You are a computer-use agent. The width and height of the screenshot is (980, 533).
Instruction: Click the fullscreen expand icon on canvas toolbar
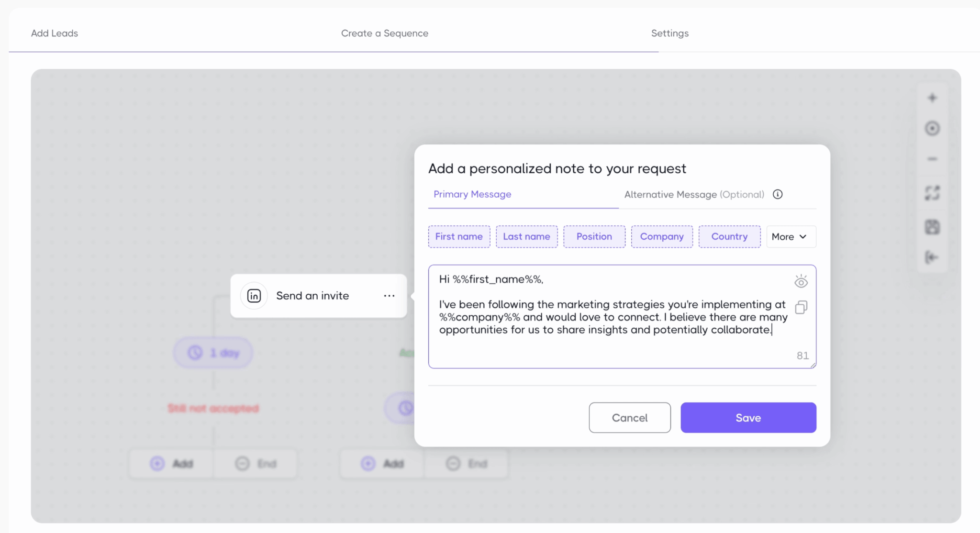tap(932, 193)
